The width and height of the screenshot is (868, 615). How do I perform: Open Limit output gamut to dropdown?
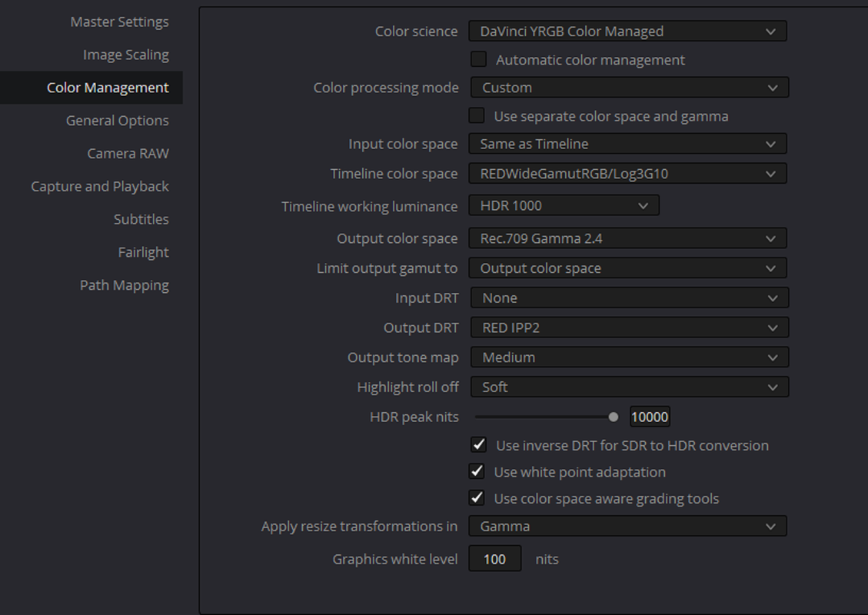(627, 268)
